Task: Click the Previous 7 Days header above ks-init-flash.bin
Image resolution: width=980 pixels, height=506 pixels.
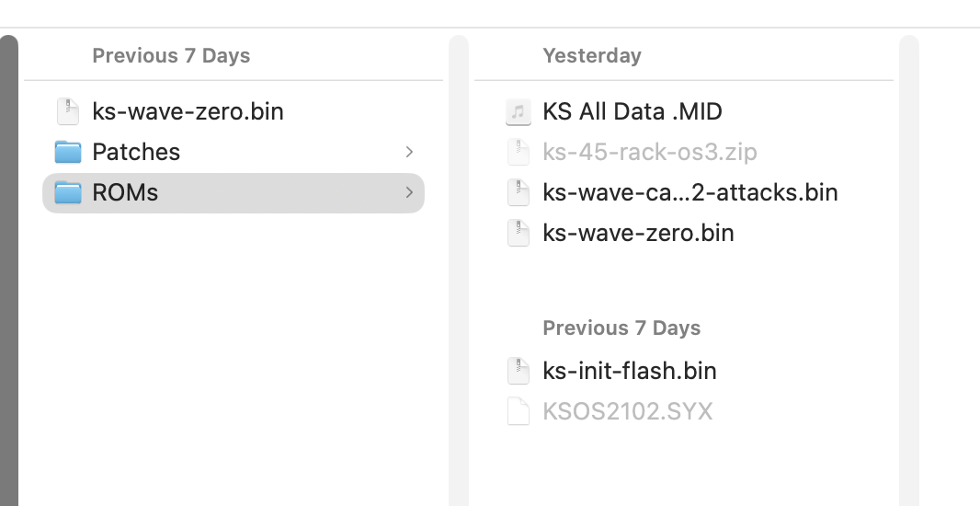Action: point(621,328)
